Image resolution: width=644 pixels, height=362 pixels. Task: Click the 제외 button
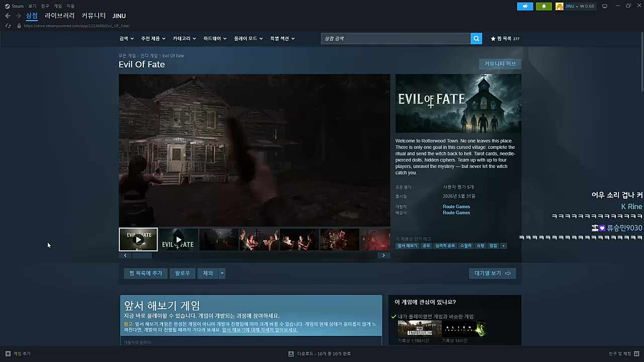click(208, 274)
